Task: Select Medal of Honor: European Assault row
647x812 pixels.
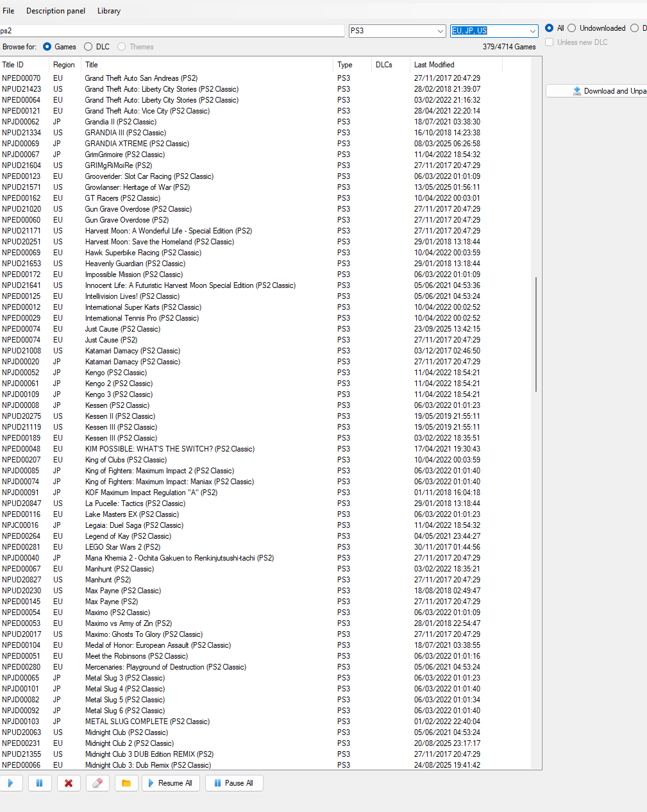Action: [x=266, y=645]
